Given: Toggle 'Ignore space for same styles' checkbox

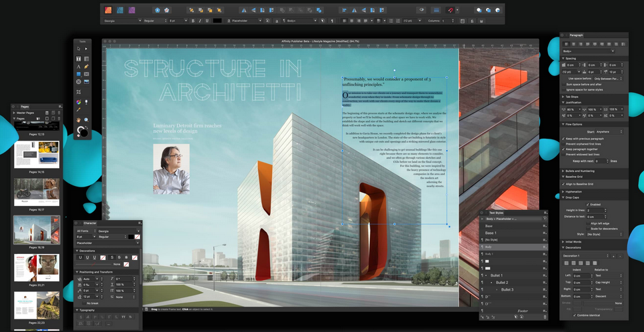Looking at the screenshot, I should coord(563,89).
